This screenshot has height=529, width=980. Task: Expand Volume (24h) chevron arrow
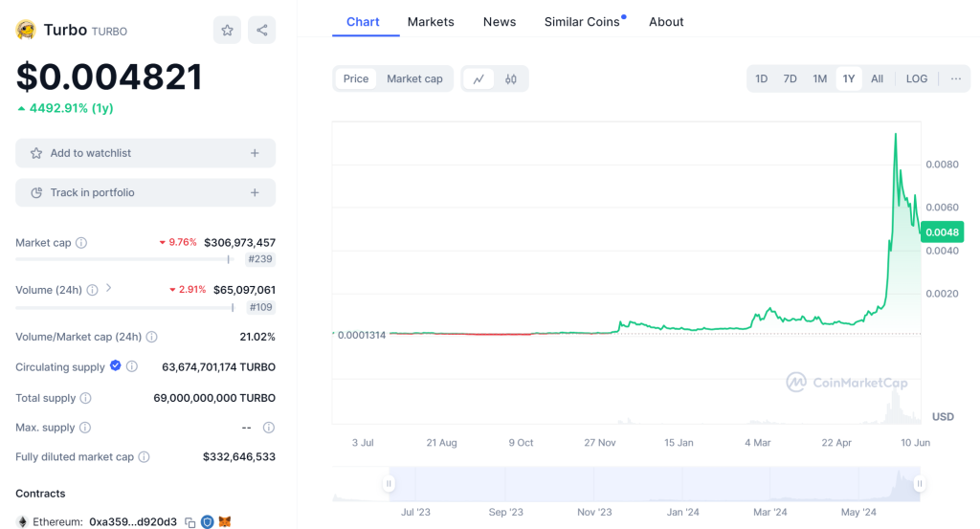tap(109, 288)
